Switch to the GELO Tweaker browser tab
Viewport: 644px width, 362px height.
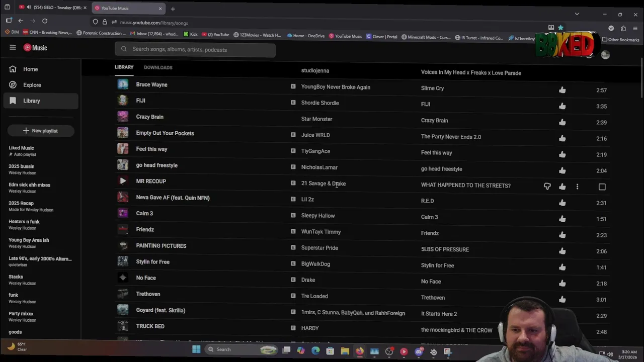(x=52, y=8)
